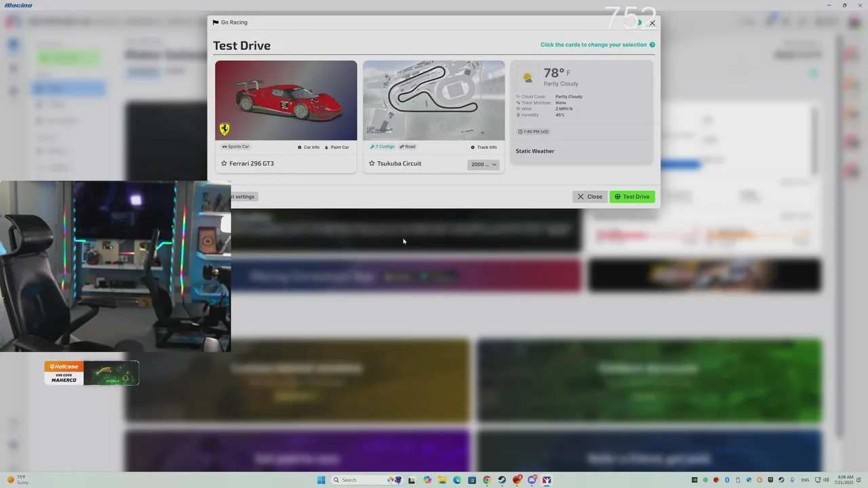Viewport: 868px width, 488px height.
Task: Open the Windows Start menu
Action: 321,480
